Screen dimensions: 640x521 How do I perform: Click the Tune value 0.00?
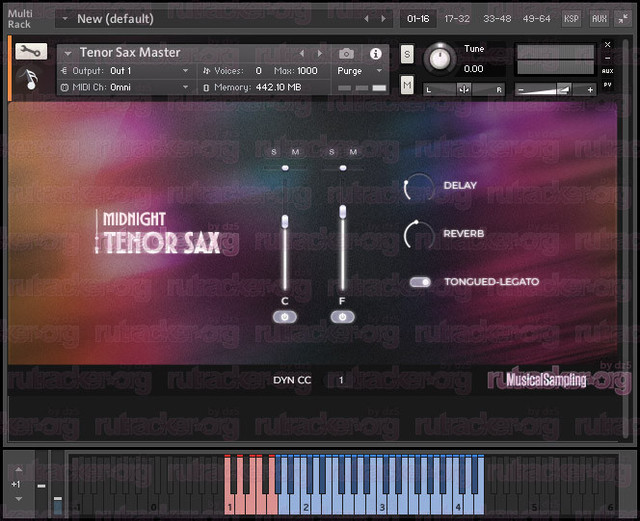(x=473, y=69)
